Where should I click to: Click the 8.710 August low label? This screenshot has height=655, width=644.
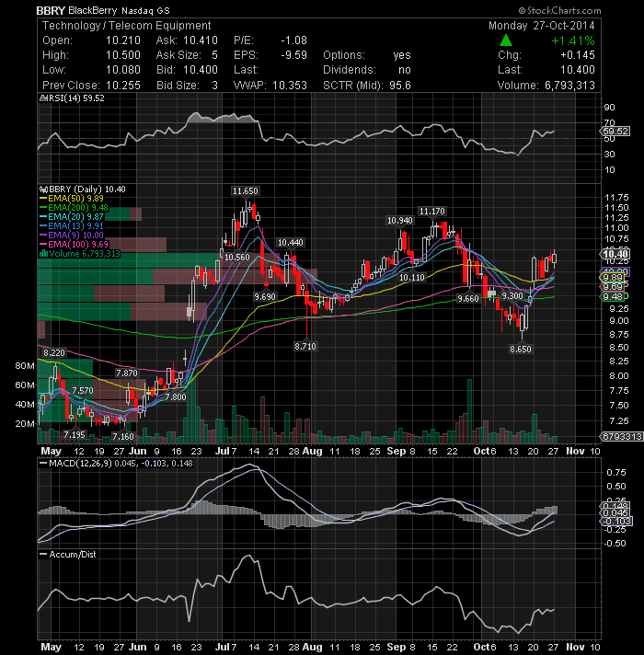click(305, 346)
